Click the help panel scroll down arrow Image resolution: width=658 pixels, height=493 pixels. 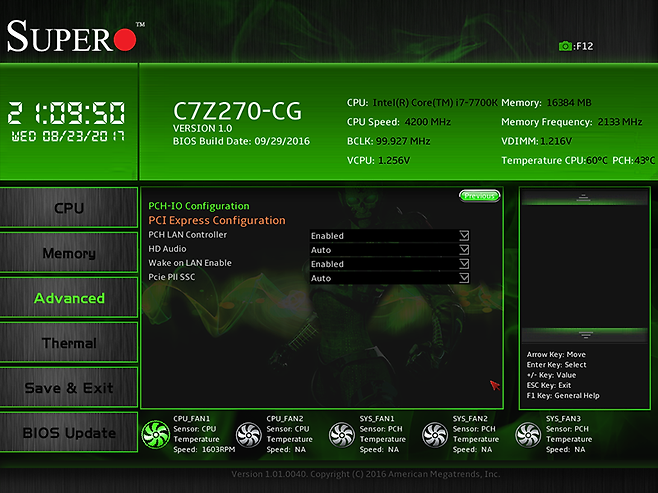tap(585, 335)
